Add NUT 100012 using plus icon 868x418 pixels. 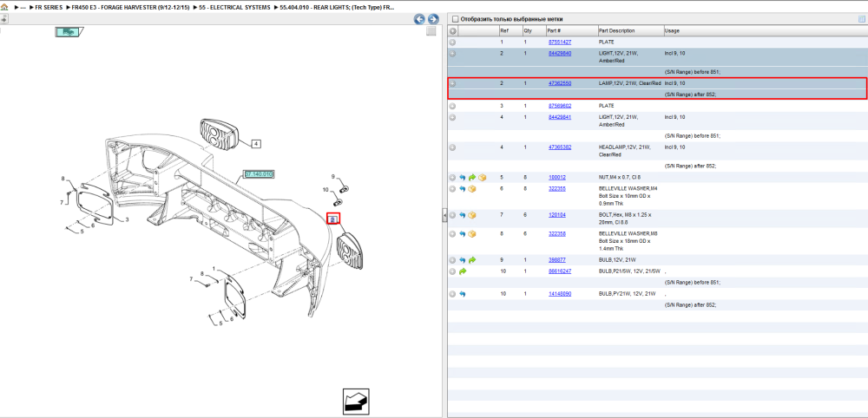(x=452, y=178)
